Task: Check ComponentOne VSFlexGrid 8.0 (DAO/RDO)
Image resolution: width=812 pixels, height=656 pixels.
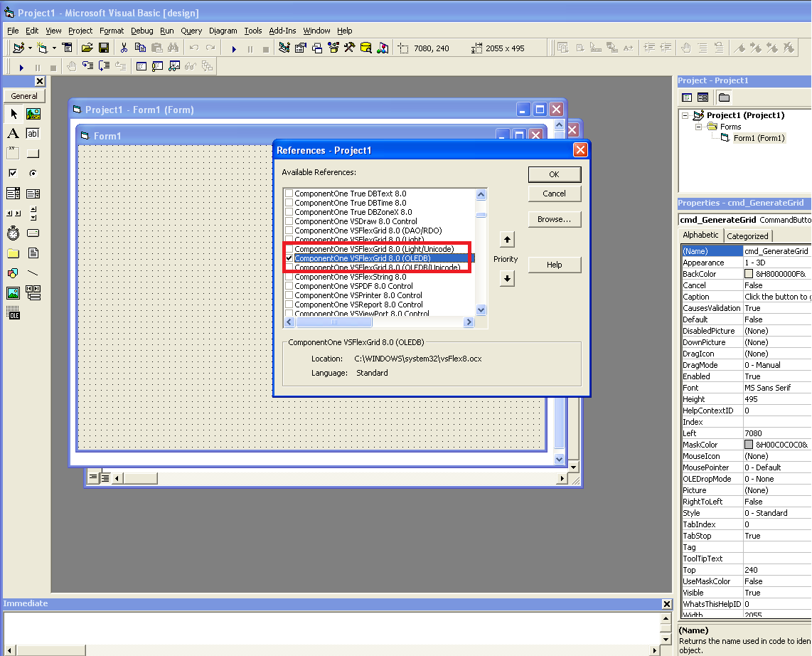Action: click(x=289, y=231)
